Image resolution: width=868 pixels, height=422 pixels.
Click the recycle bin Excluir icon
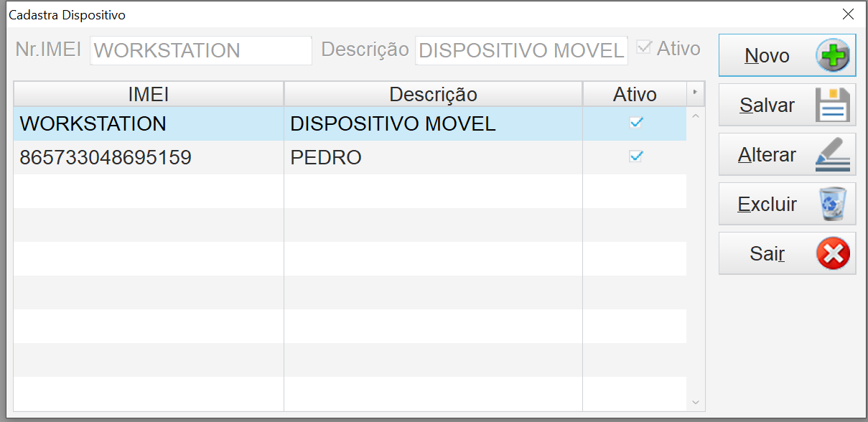pos(832,205)
